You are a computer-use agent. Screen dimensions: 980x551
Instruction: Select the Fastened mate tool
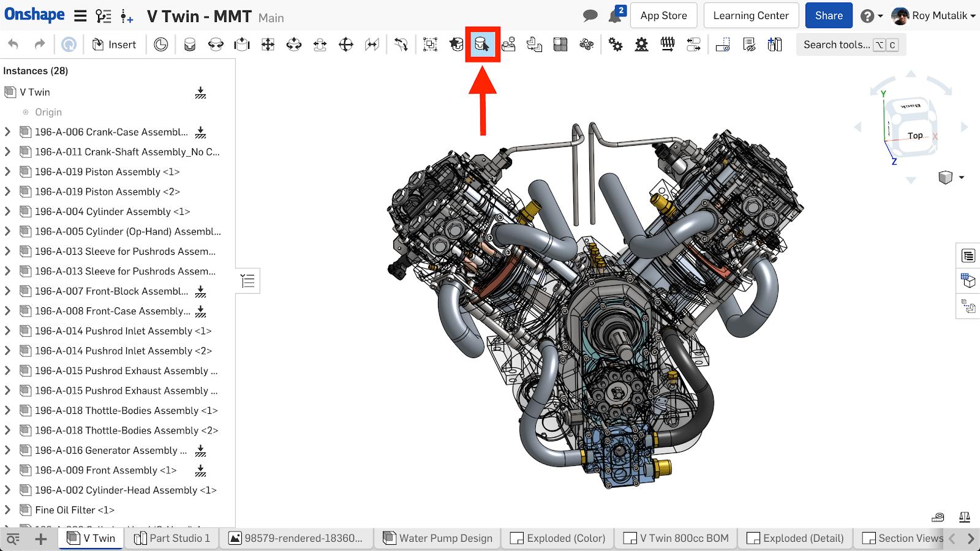(190, 45)
